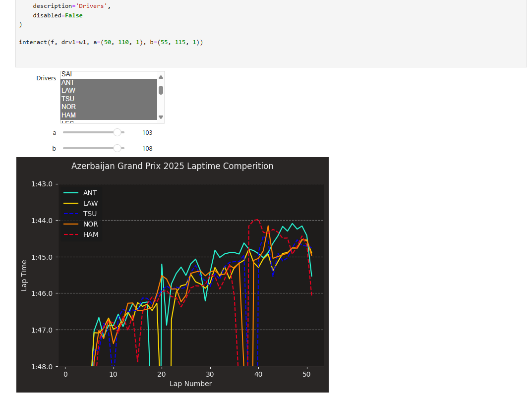
Task: Place cursor on the interact(f, drv1=w1...) code line
Action: [x=111, y=42]
